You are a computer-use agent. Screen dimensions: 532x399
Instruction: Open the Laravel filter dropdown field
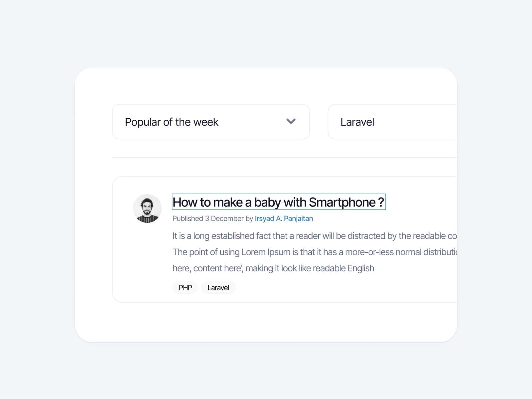392,122
